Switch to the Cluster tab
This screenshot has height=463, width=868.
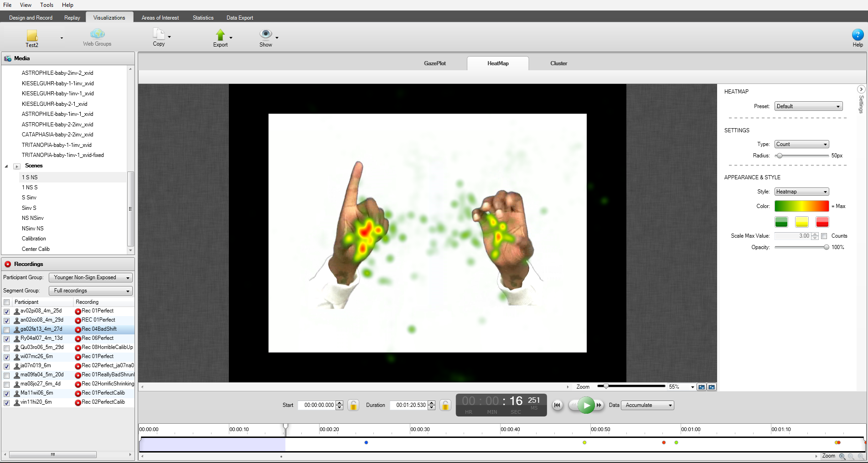tap(558, 63)
